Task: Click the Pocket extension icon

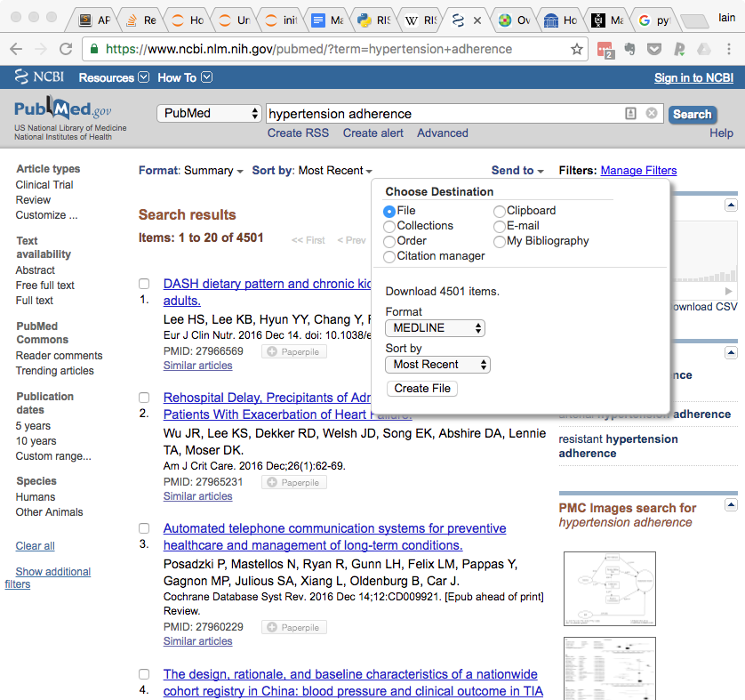Action: tap(654, 49)
